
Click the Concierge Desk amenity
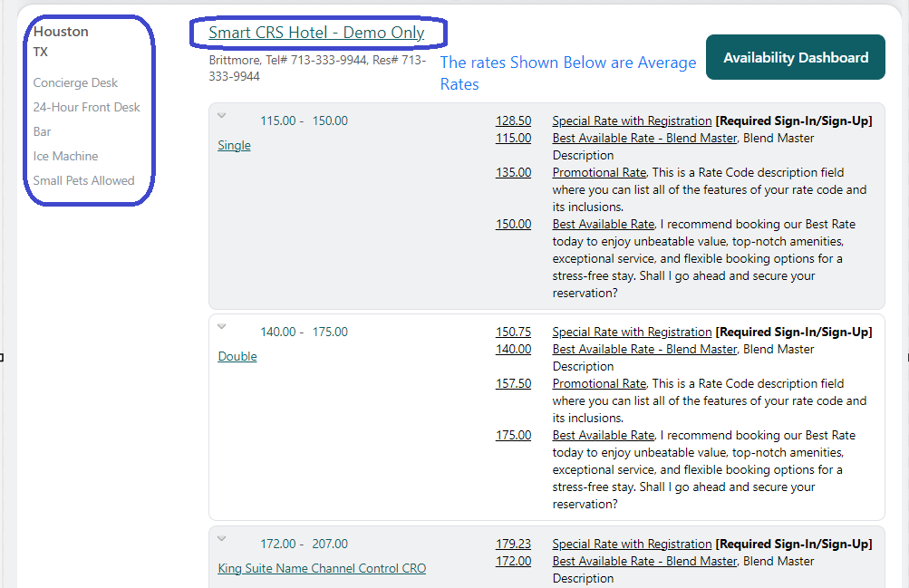(x=75, y=82)
